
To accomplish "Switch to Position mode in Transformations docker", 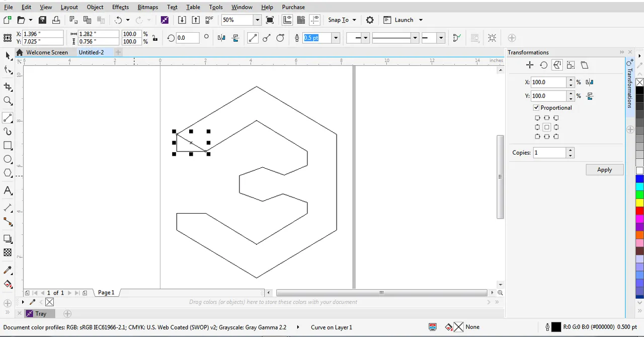I will pyautogui.click(x=530, y=65).
